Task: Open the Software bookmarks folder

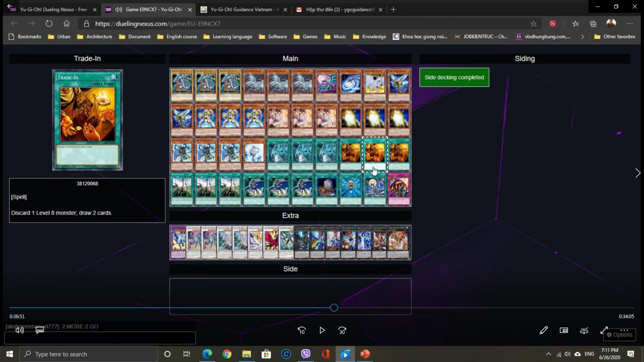Action: point(273,36)
